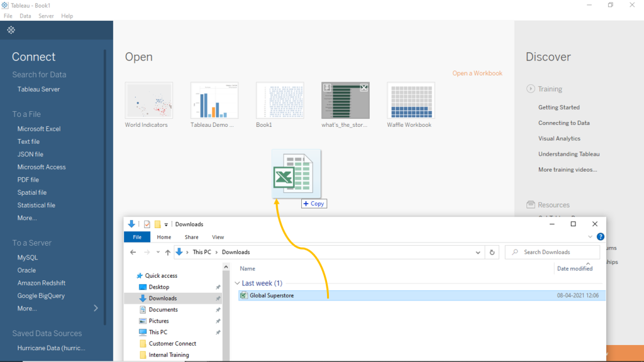Connect to Tableau Server

point(38,89)
